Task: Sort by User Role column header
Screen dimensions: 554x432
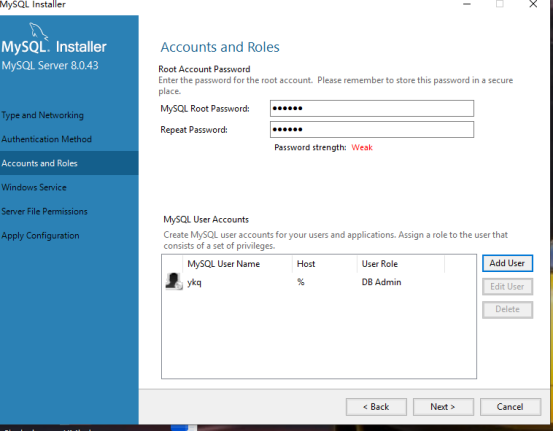Action: tap(379, 264)
